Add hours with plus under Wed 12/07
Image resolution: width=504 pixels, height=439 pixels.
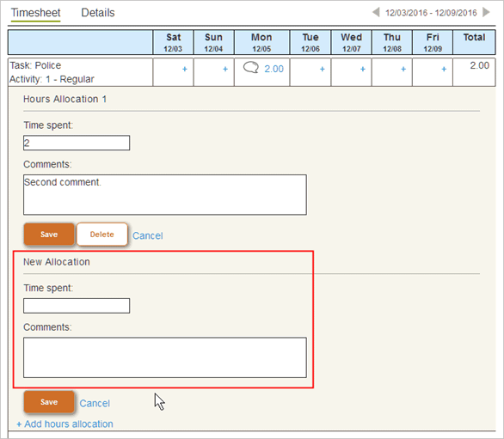pos(363,69)
